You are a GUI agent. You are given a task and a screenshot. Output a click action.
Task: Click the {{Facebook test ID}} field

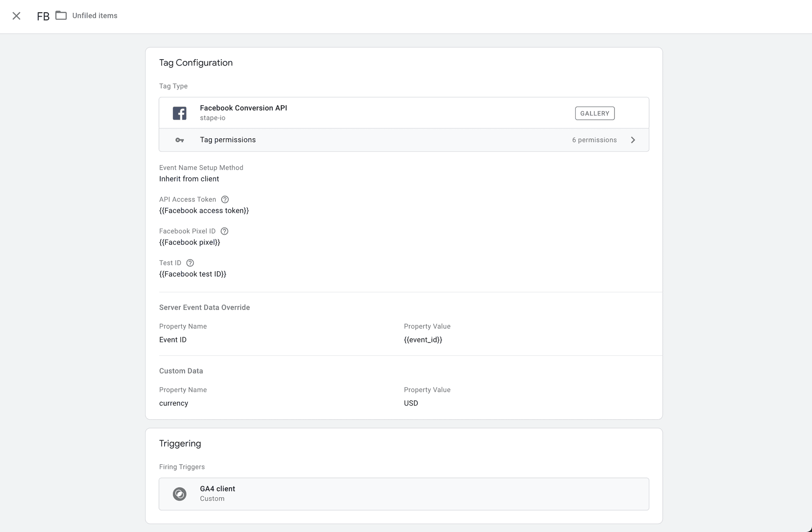point(192,274)
